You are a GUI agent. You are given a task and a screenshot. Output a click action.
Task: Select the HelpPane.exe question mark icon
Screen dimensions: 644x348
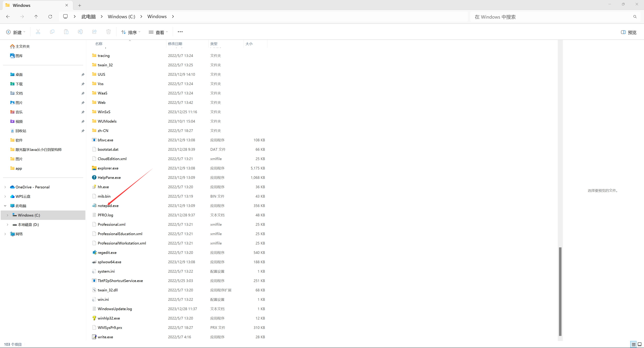coord(94,178)
